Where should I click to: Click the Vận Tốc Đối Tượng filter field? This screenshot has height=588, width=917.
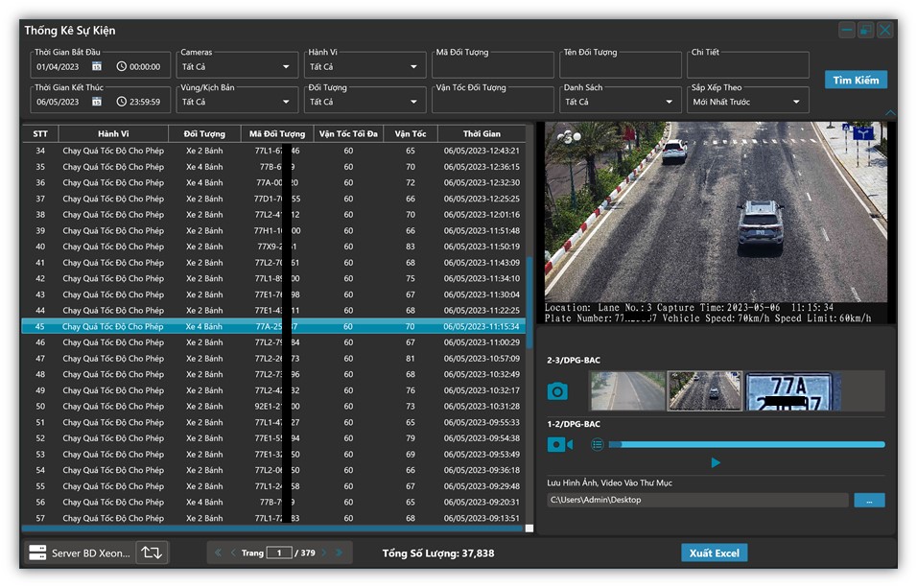pyautogui.click(x=492, y=101)
